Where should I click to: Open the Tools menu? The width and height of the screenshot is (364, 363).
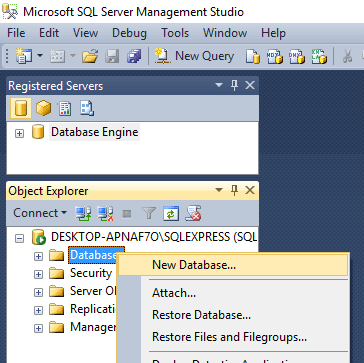pyautogui.click(x=175, y=33)
